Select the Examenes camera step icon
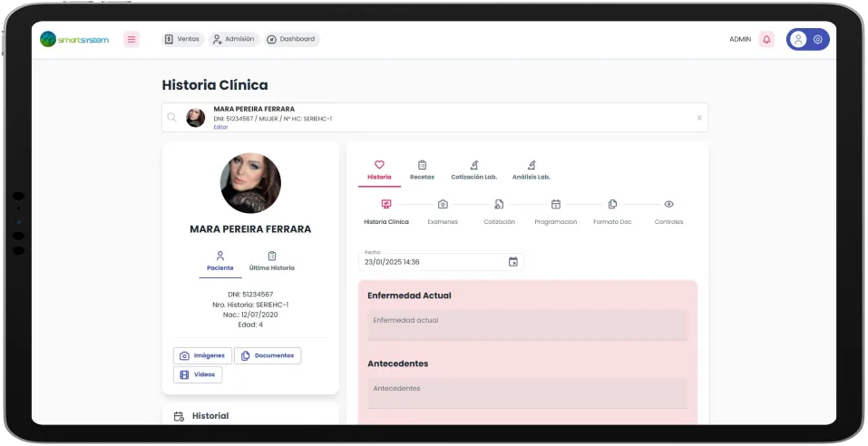Screen dimensions: 868x446 click(x=443, y=205)
